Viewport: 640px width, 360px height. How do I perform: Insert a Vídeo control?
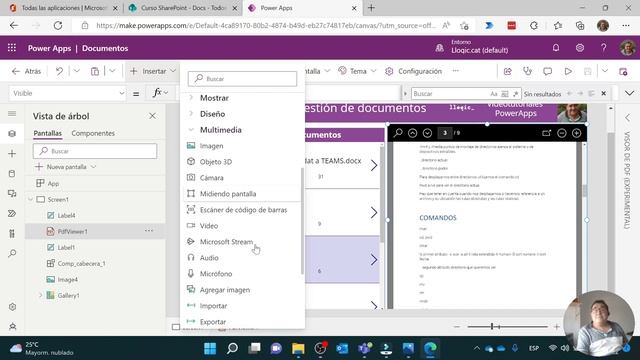click(x=209, y=226)
